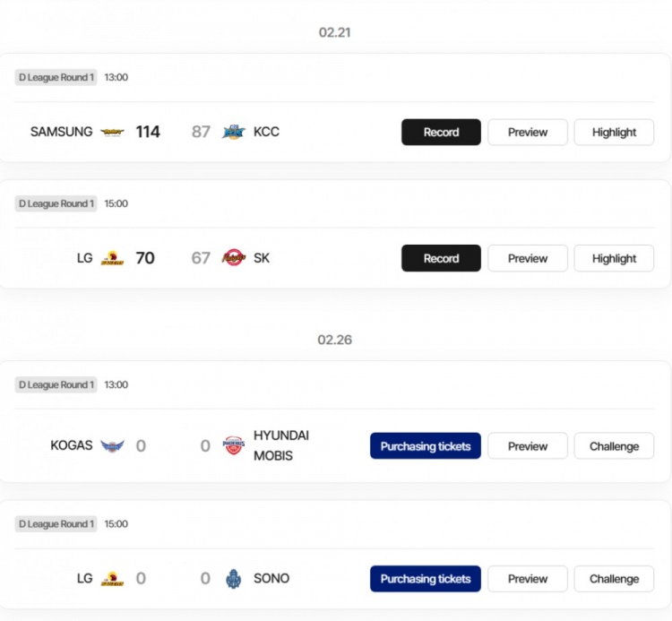The image size is (672, 621).
Task: Click the SK team logo icon
Action: [x=234, y=259]
